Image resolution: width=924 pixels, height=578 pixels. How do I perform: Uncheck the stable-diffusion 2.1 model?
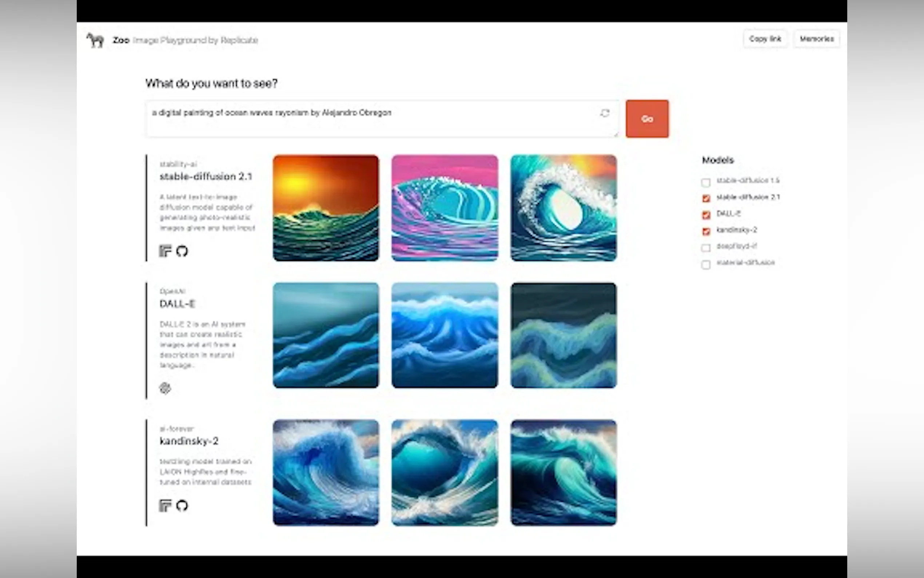coord(706,198)
